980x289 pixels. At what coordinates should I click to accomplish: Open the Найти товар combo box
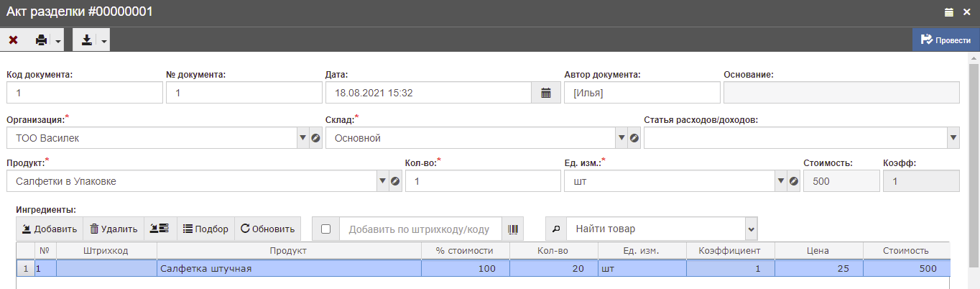[x=662, y=229]
